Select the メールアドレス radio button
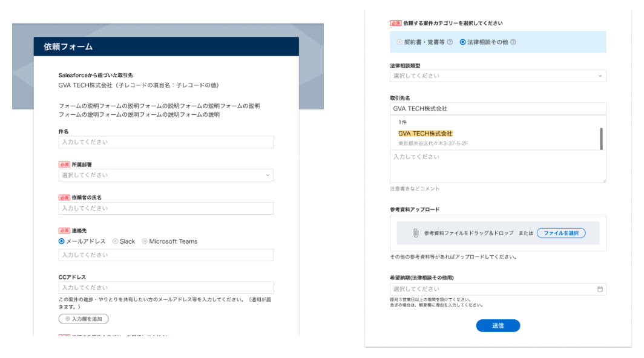Image resolution: width=644 pixels, height=358 pixels. click(x=62, y=241)
